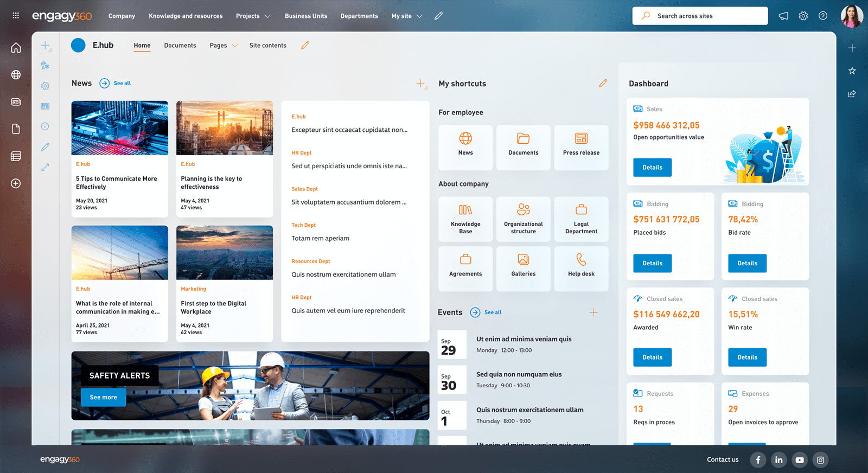The image size is (868, 473).
Task: Click the YouTube icon in footer
Action: [800, 460]
